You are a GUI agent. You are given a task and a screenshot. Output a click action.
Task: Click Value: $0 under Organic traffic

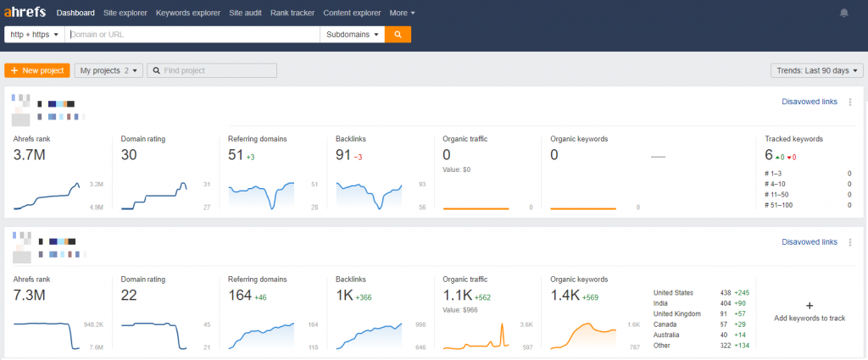tap(457, 169)
